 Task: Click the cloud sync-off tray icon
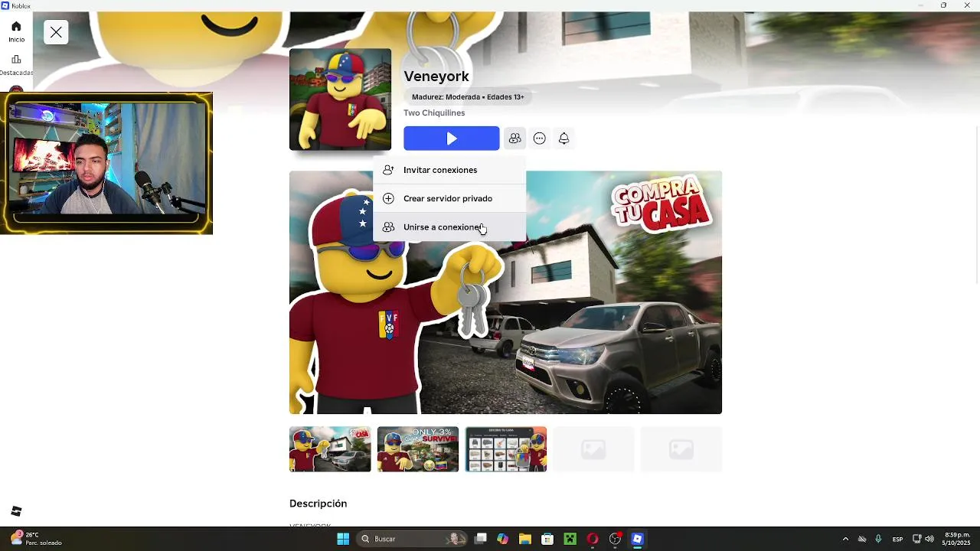[x=862, y=539]
